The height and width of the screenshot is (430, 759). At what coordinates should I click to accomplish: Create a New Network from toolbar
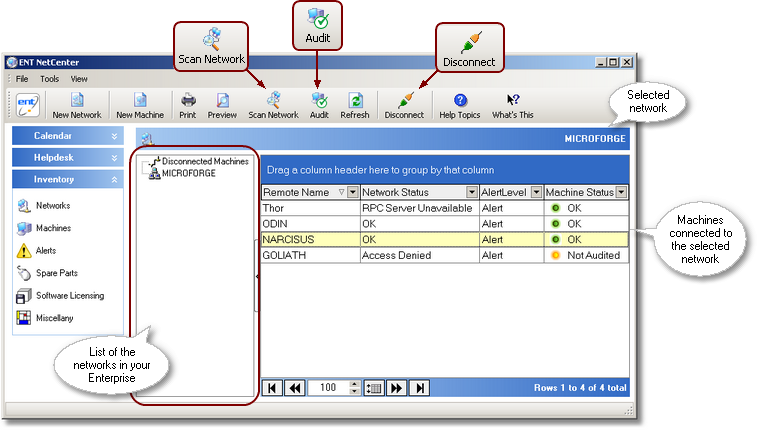(77, 106)
